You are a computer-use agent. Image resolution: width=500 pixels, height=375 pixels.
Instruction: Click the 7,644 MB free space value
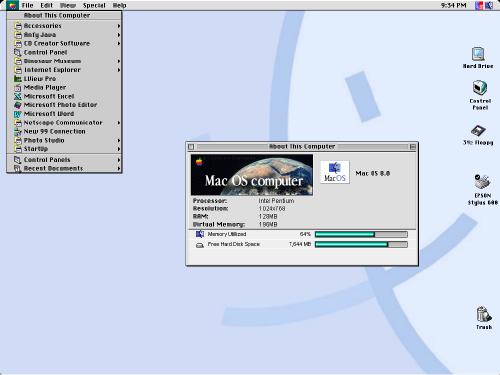pyautogui.click(x=300, y=245)
